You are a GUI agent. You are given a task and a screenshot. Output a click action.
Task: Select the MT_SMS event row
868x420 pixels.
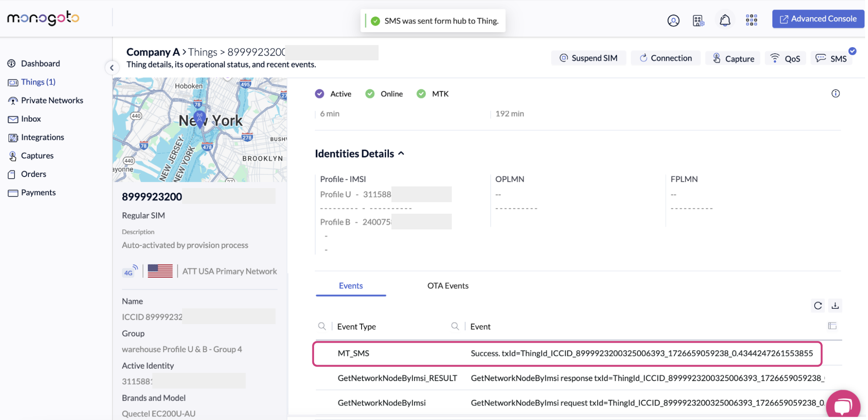(x=567, y=353)
